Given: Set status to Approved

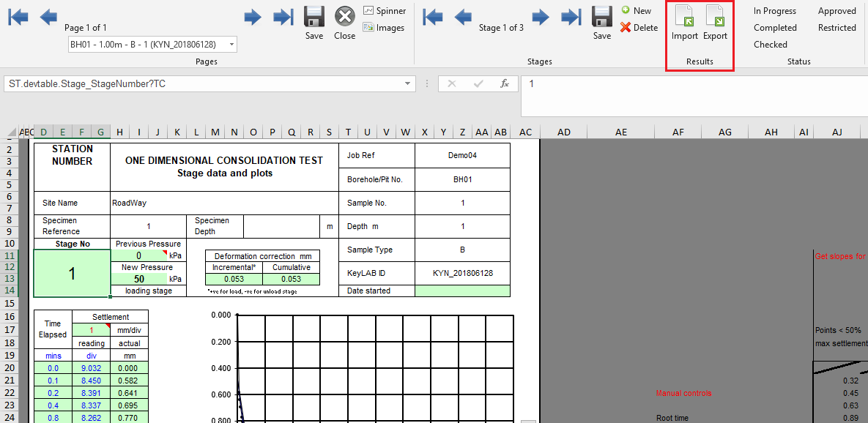Looking at the screenshot, I should click(837, 10).
